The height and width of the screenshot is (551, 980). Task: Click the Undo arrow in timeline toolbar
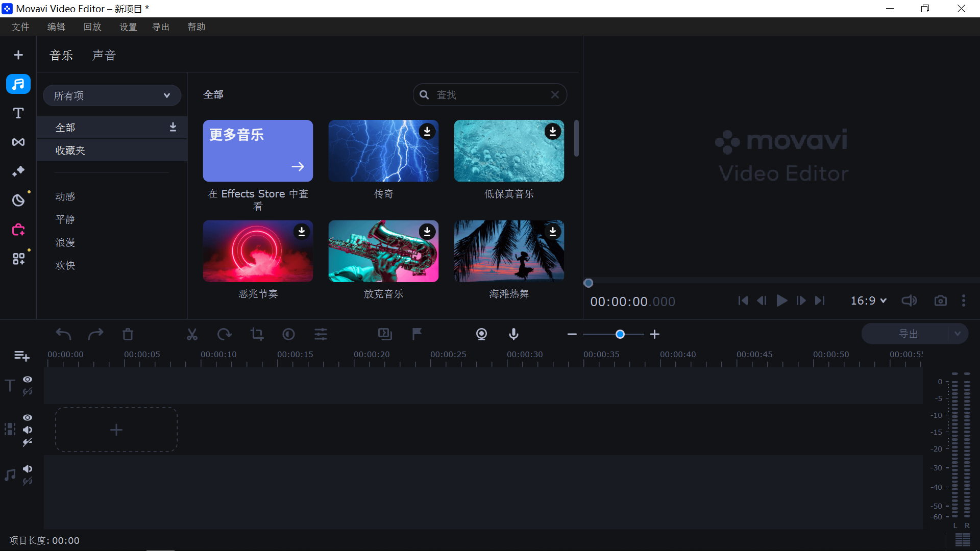tap(63, 334)
